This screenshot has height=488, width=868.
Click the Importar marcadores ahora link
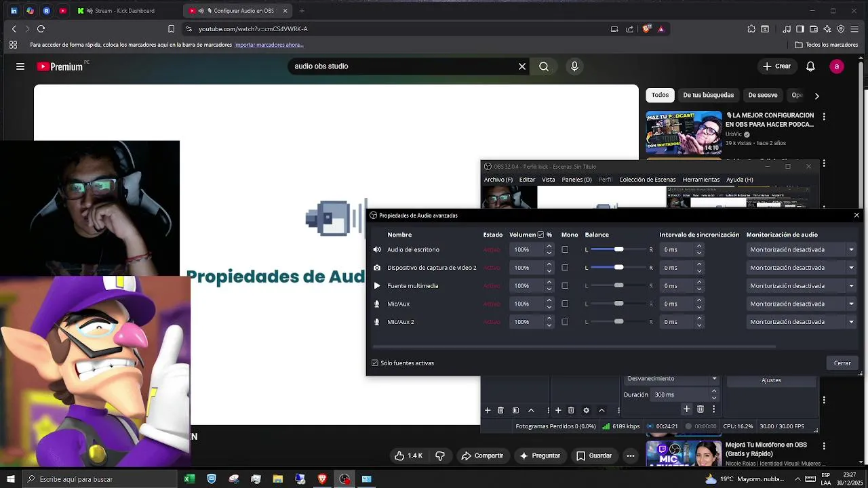pyautogui.click(x=269, y=45)
